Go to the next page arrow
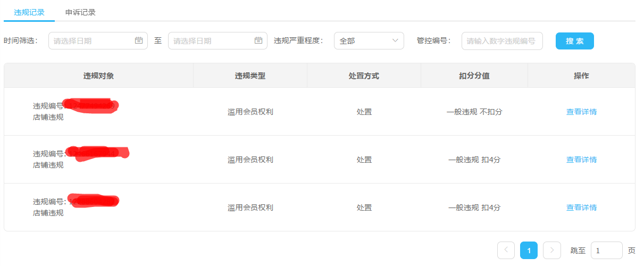Viewport: 644px width, 266px height. point(552,250)
